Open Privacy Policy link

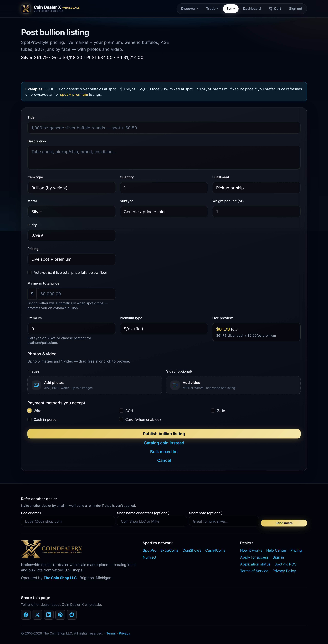284,571
